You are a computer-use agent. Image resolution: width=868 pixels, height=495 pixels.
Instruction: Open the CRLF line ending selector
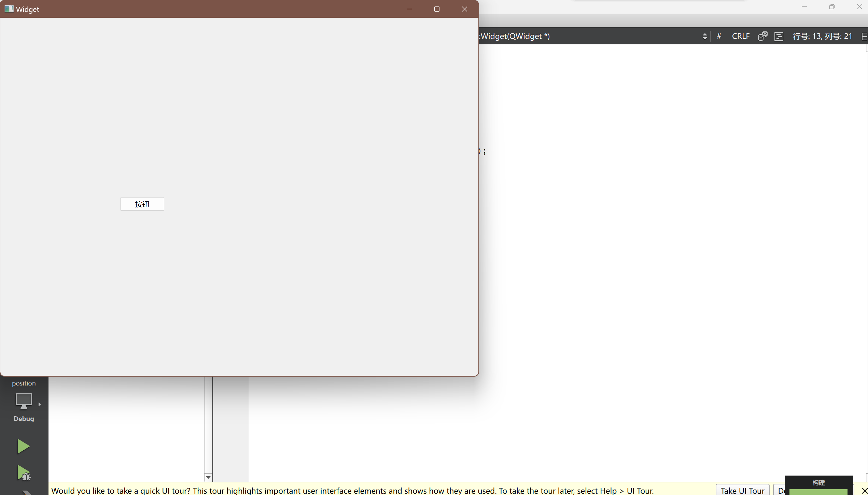741,36
